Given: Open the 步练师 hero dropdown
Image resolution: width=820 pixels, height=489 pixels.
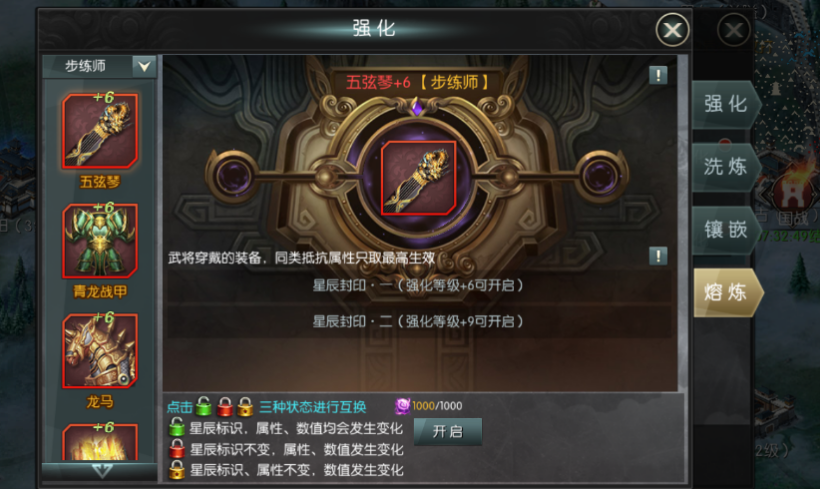Looking at the screenshot, I should coord(99,66).
